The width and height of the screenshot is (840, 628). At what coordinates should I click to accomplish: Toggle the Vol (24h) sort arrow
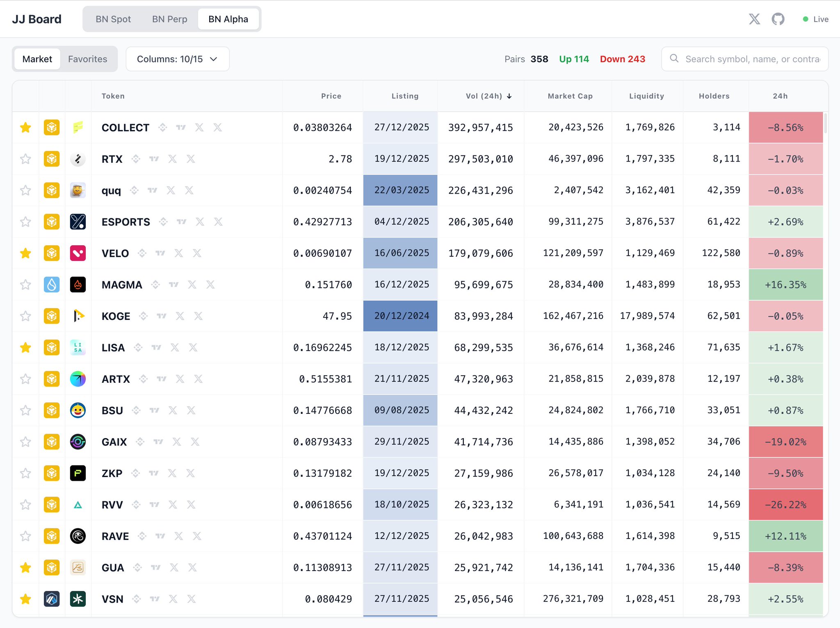coord(509,96)
